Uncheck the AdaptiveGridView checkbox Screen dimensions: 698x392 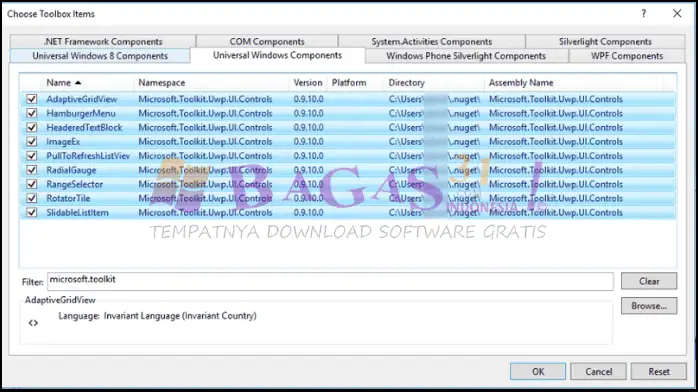click(31, 99)
